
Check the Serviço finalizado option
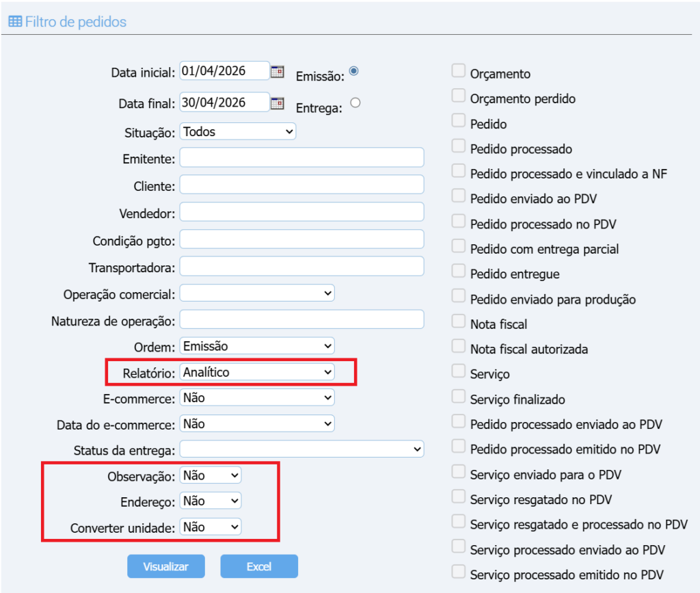458,395
